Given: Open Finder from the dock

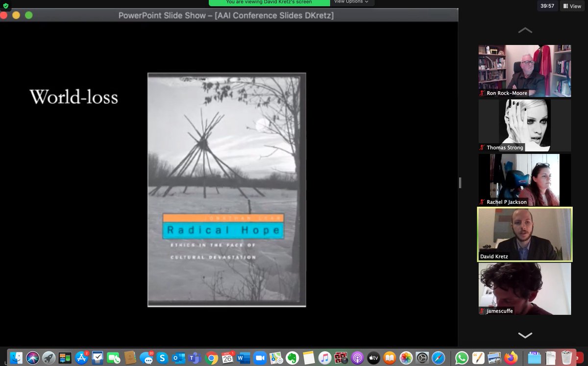Looking at the screenshot, I should [17, 358].
